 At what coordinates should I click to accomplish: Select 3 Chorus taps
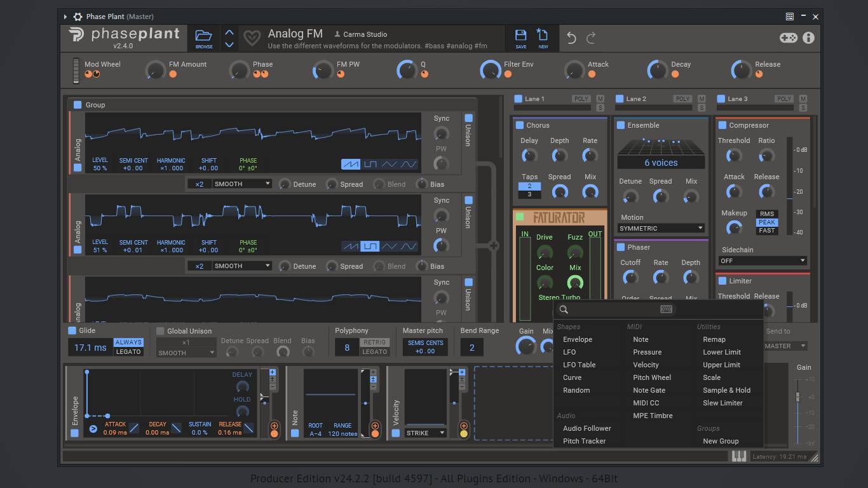(x=529, y=194)
